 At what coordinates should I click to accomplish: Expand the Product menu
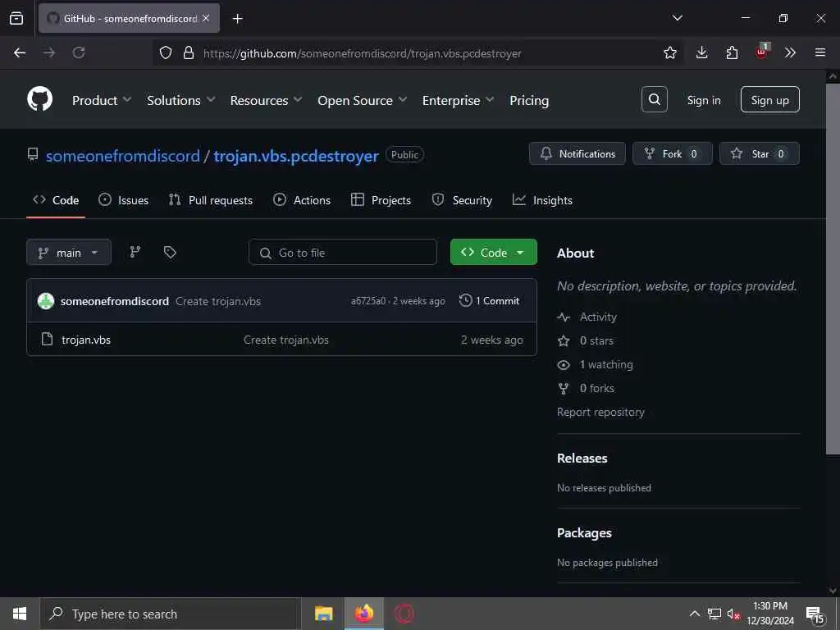(x=101, y=100)
